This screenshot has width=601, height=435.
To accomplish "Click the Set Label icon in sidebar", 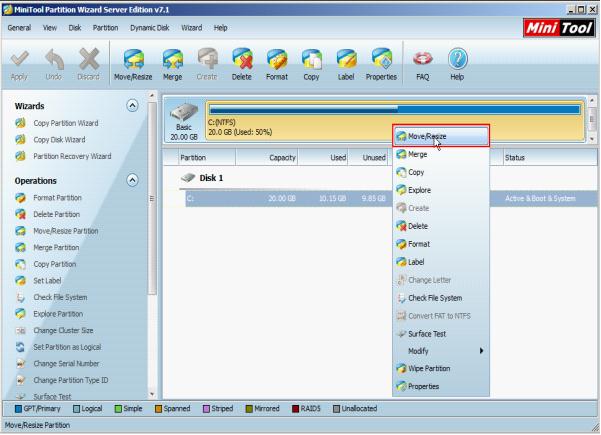I will pyautogui.click(x=21, y=281).
